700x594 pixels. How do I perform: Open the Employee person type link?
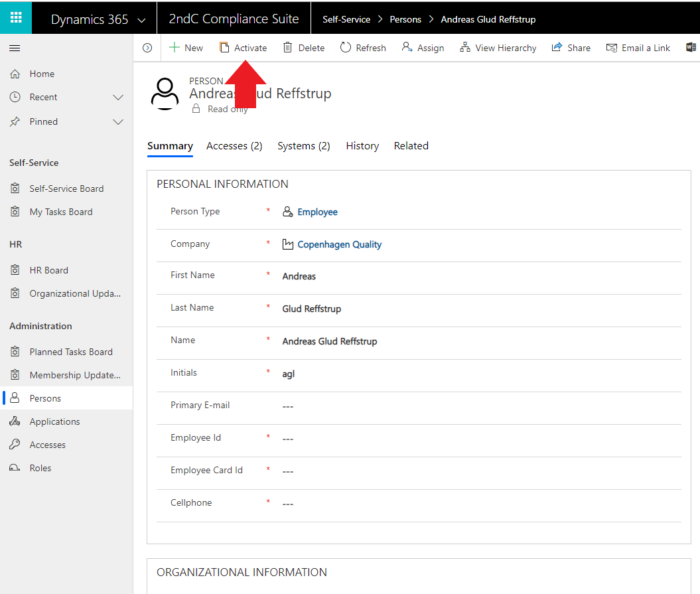pos(317,212)
